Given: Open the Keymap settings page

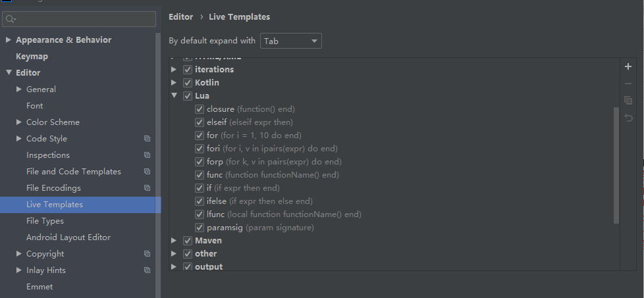Looking at the screenshot, I should [32, 56].
